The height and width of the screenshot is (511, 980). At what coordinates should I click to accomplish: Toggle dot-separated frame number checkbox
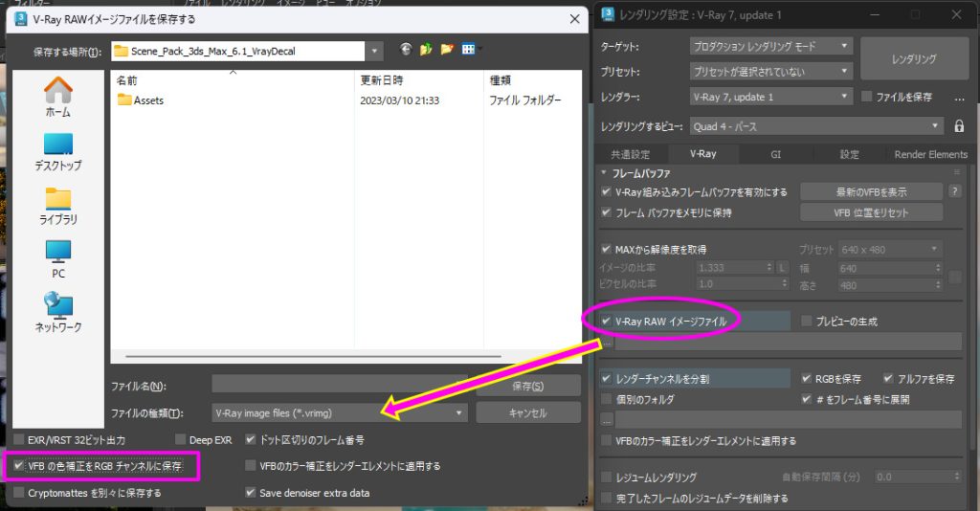(251, 440)
